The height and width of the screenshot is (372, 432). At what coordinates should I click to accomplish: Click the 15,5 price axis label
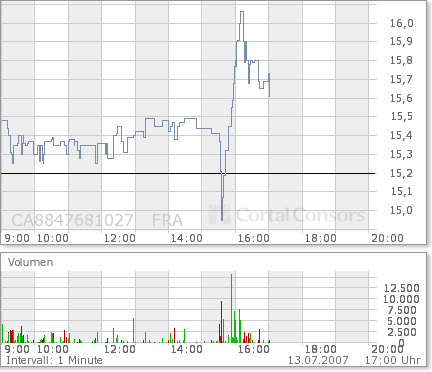point(402,116)
